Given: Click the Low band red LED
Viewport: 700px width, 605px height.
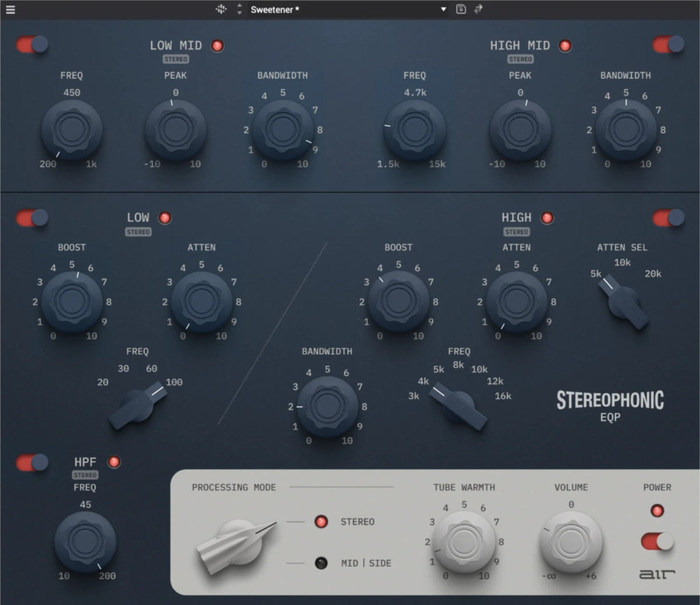Looking at the screenshot, I should 165,218.
